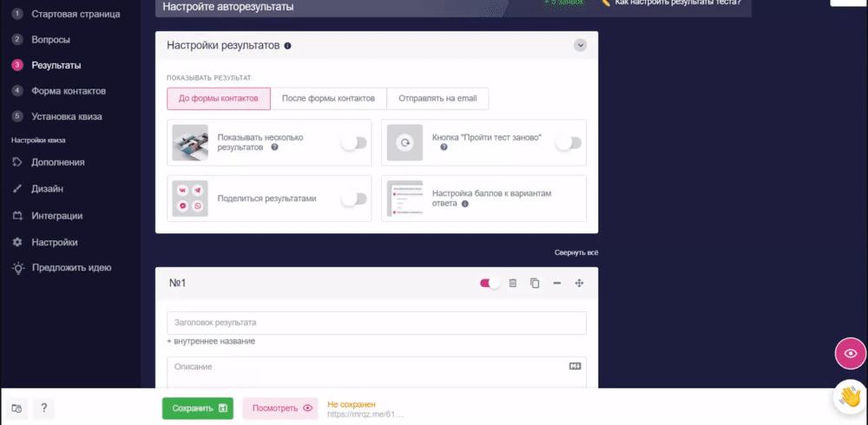The image size is (868, 425).
Task: Duplicate result №1 using copy icon
Action: (535, 283)
